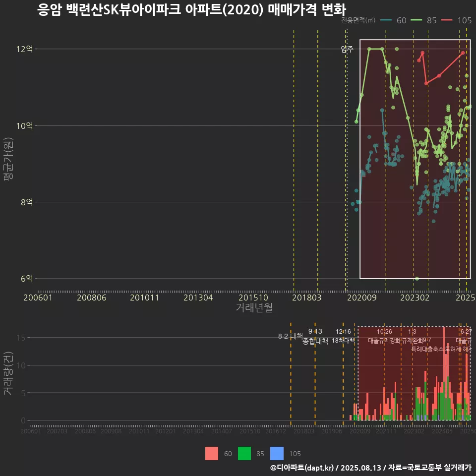Click the '18차대책' annotation text
The height and width of the screenshot is (476, 476).
pyautogui.click(x=343, y=341)
